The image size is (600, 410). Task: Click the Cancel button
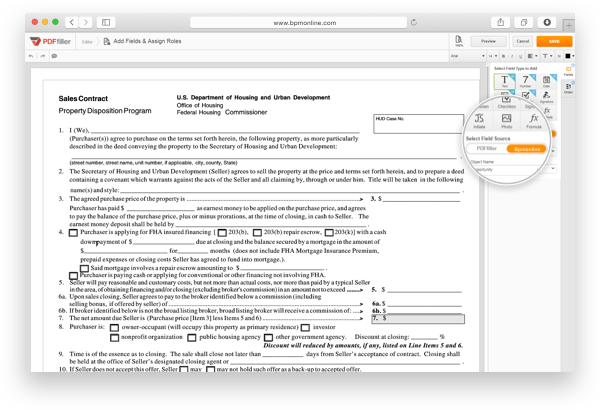point(522,41)
